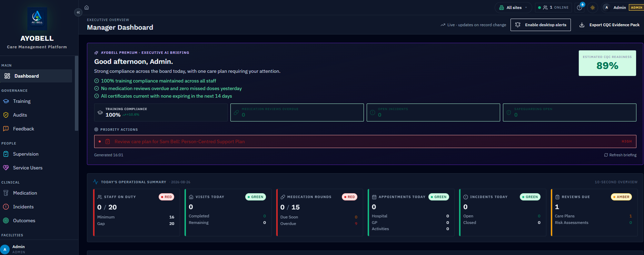Open the Appointments Today card
The image size is (644, 255).
(x=411, y=213)
